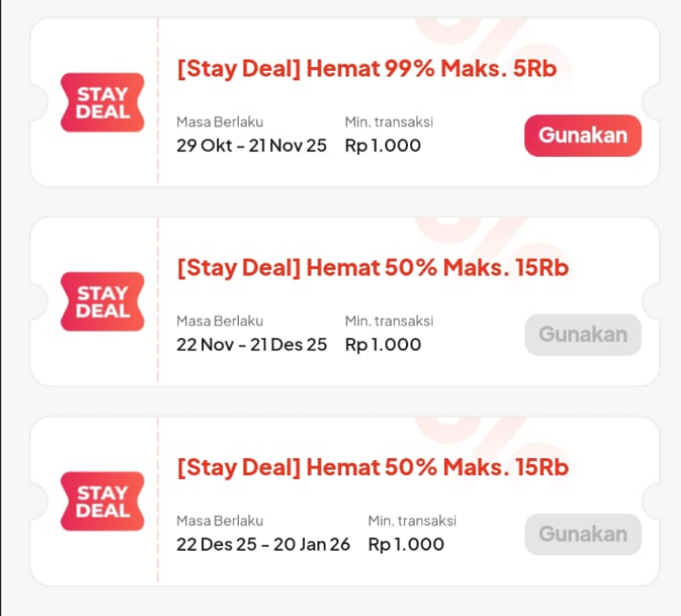
Task: Tap the Rp 1.000 amount on the 99% voucher
Action: (383, 145)
